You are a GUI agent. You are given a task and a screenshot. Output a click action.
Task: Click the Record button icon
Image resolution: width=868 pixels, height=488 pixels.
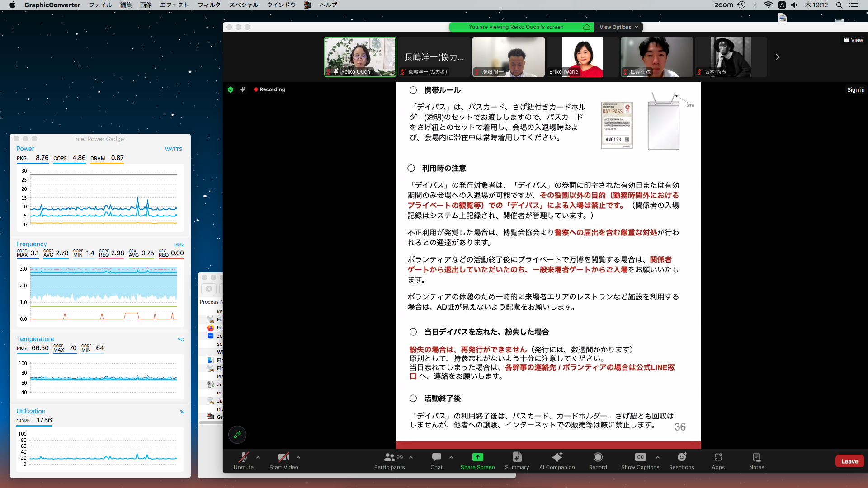tap(598, 457)
